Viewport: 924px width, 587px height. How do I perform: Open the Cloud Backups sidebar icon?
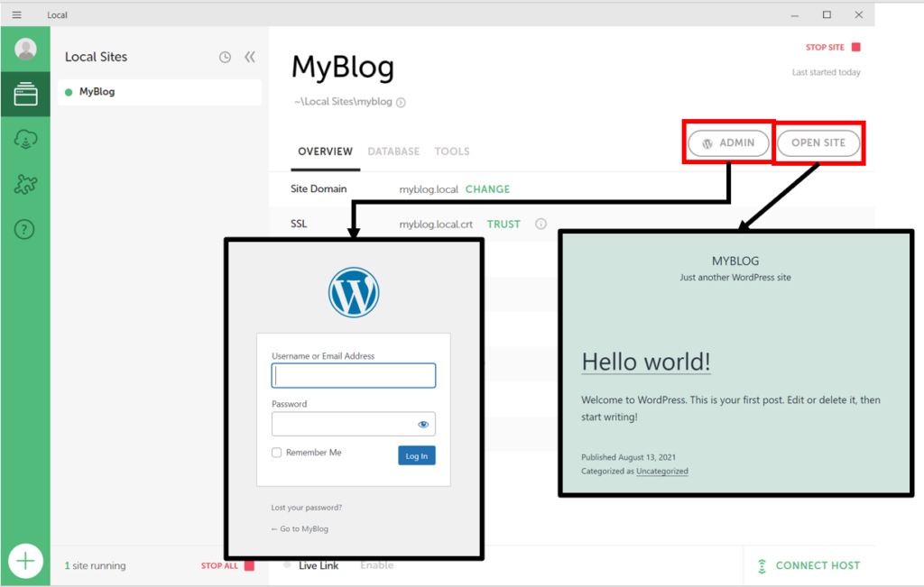pos(25,140)
